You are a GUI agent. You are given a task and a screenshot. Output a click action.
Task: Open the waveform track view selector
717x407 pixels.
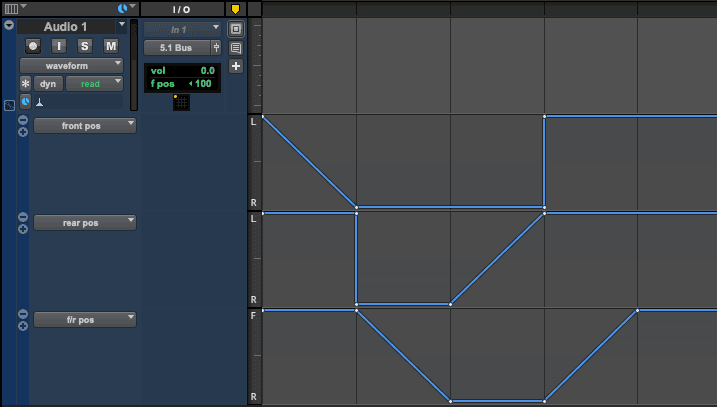pyautogui.click(x=71, y=65)
